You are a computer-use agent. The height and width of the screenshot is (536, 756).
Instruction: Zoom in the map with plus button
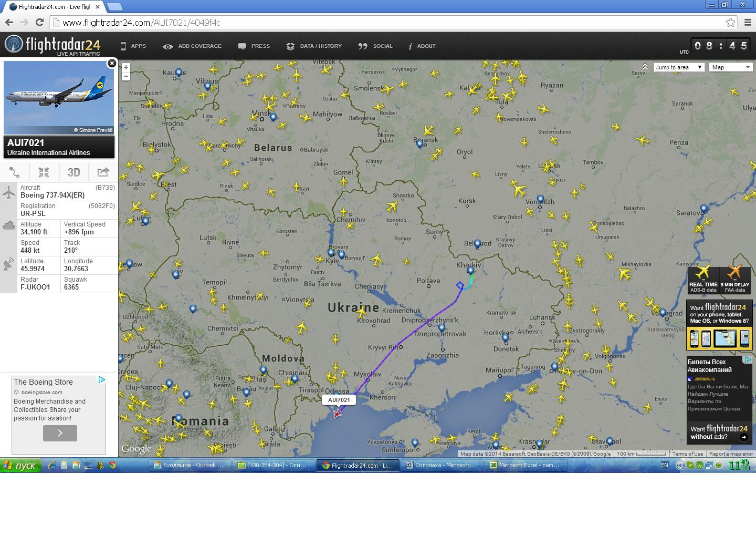tap(126, 67)
